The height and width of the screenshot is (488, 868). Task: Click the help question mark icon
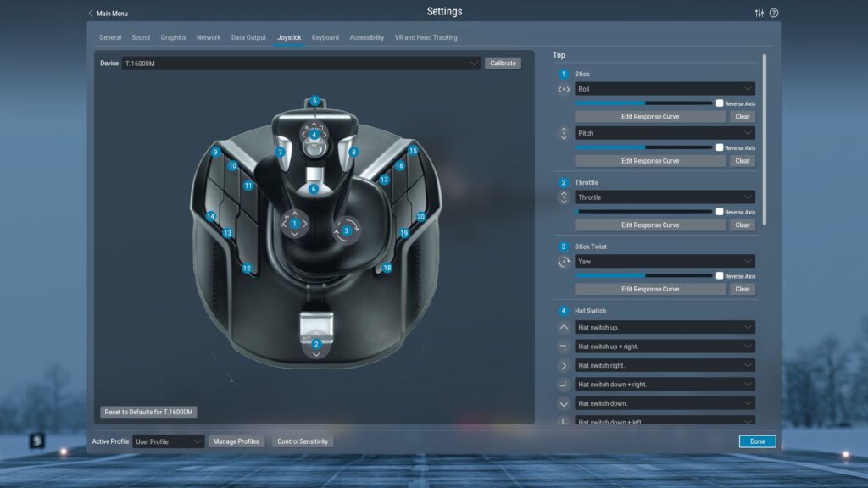(x=774, y=13)
